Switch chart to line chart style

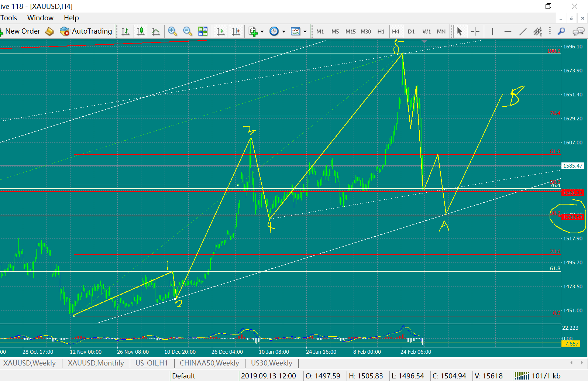pos(156,31)
